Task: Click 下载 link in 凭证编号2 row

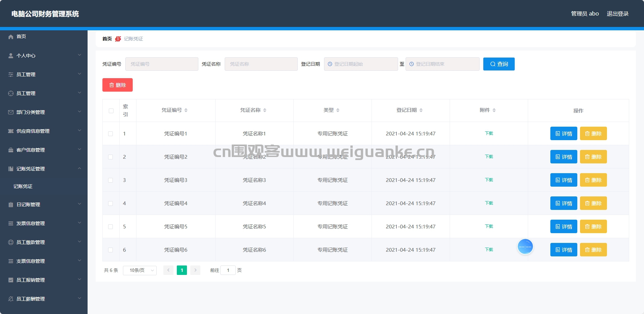Action: click(489, 157)
